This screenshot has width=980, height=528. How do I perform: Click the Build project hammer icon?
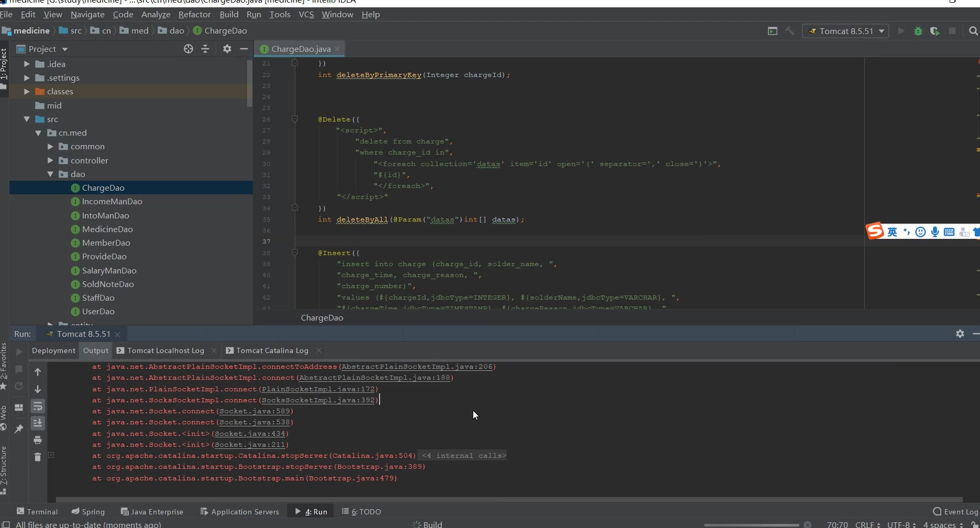click(x=789, y=31)
